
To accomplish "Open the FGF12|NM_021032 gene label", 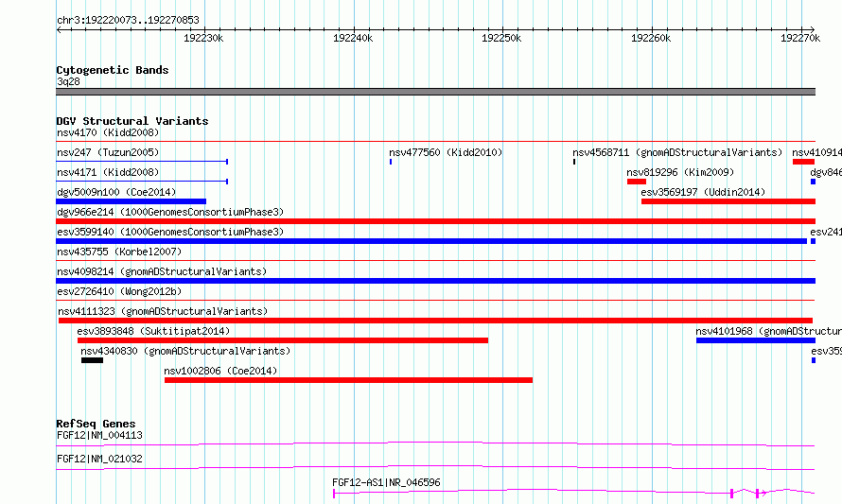I will pos(100,459).
